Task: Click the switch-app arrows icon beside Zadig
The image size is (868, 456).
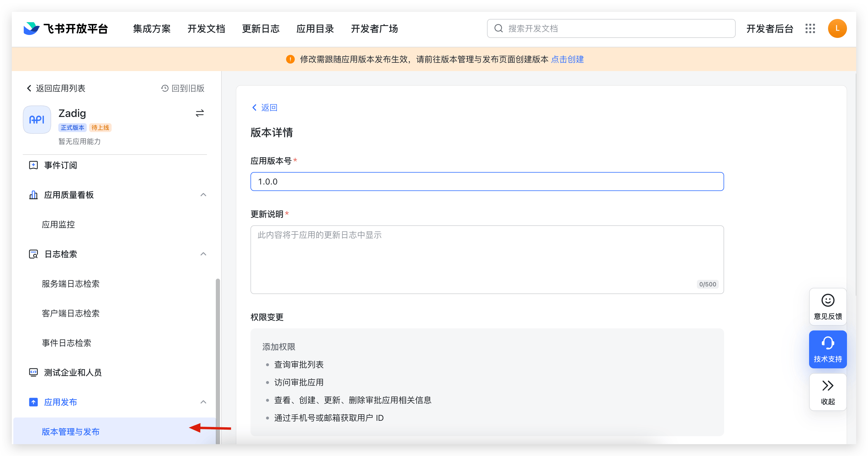Action: click(200, 113)
